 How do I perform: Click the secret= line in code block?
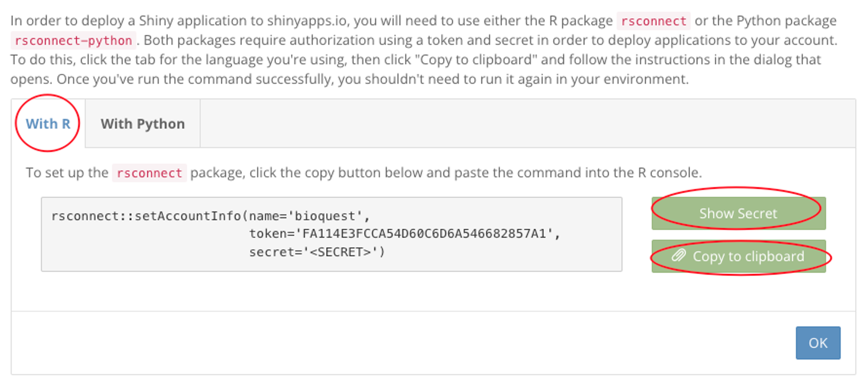point(317,252)
